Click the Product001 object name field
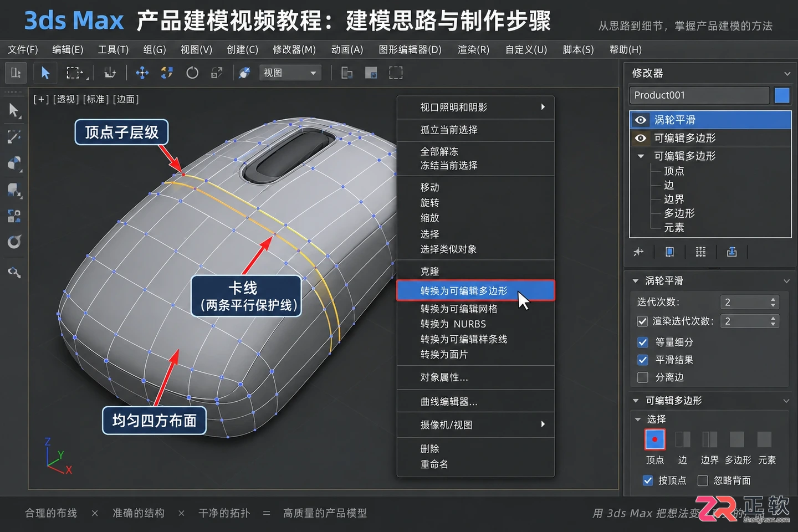 [700, 95]
